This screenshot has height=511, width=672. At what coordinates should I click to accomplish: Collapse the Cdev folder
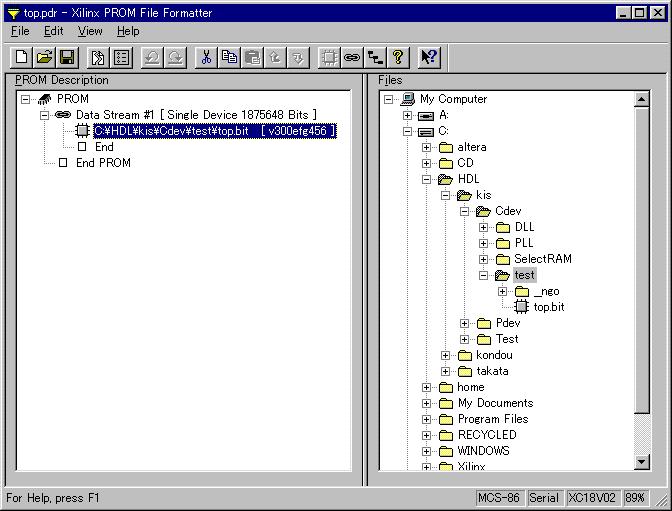(465, 211)
